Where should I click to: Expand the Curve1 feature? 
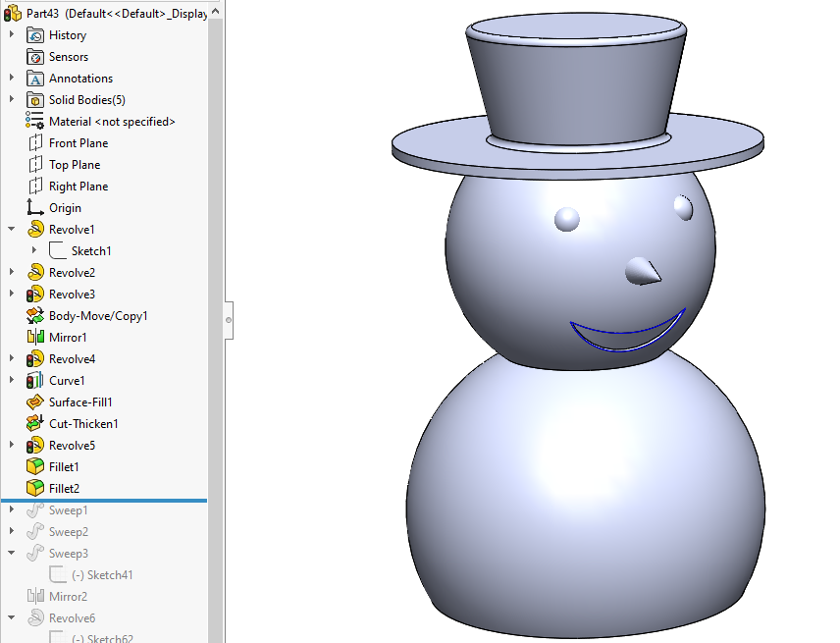click(11, 380)
